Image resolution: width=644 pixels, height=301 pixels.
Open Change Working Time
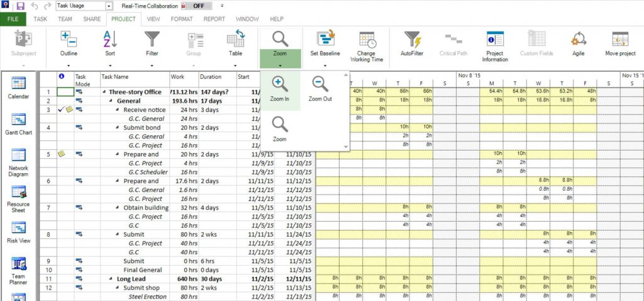tap(367, 46)
